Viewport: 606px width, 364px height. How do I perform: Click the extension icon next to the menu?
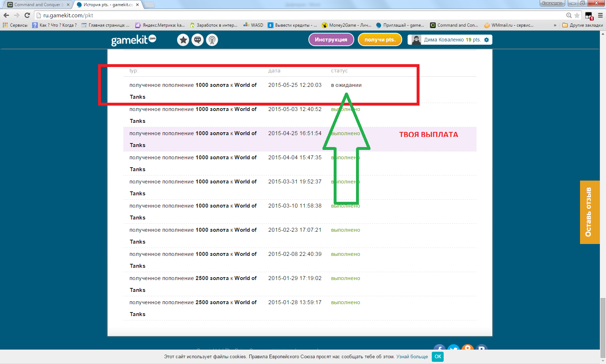(x=589, y=16)
